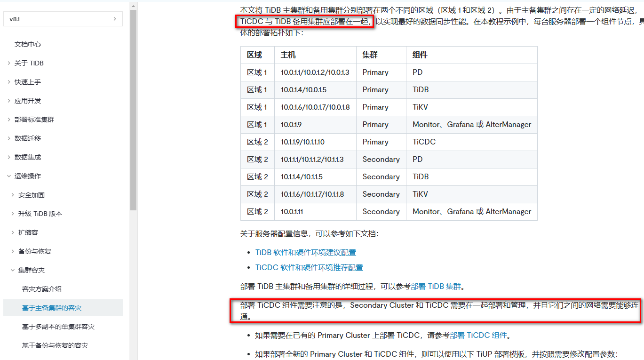Open the v8.1 version selector dropdown

click(x=63, y=19)
